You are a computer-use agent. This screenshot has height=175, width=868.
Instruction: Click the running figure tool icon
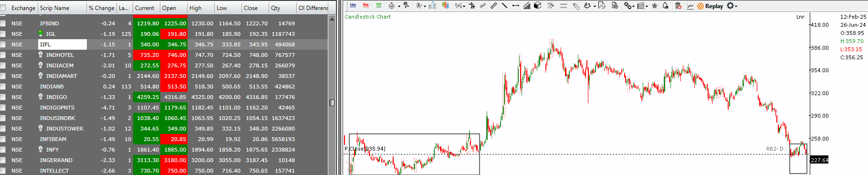(x=472, y=6)
